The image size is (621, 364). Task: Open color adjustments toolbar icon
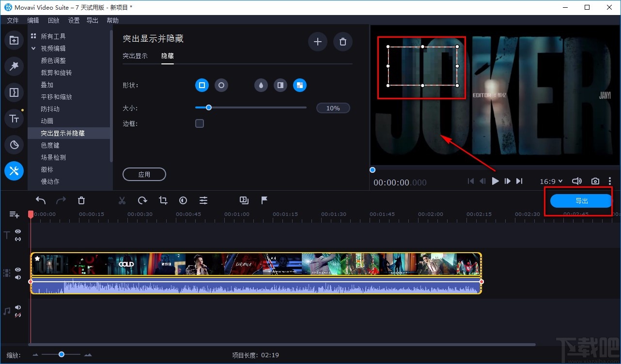(x=183, y=200)
